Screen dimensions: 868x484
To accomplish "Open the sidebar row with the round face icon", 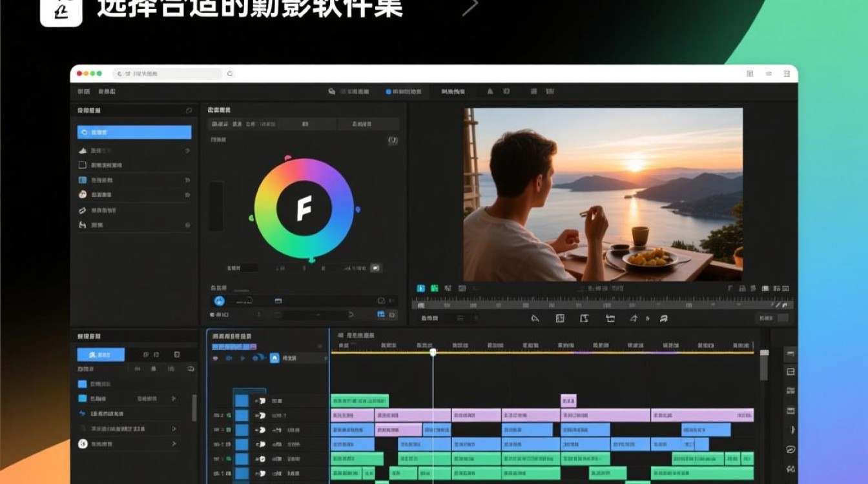I will point(134,194).
